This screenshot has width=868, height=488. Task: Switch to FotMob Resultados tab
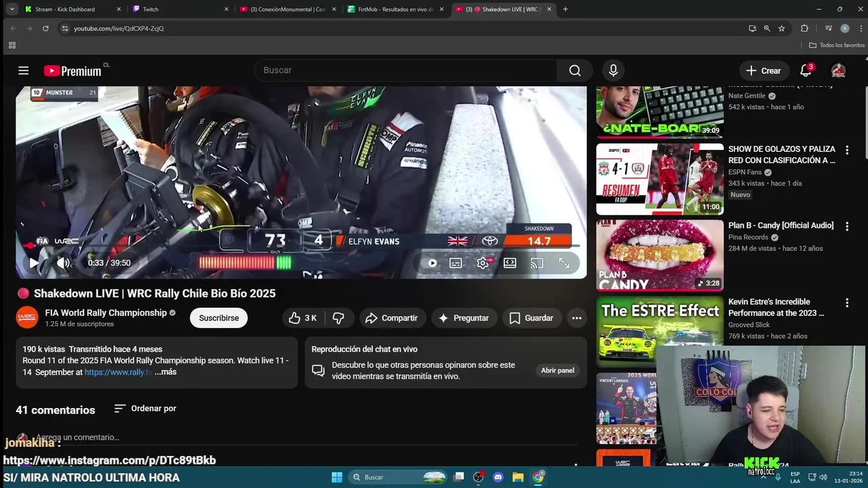pyautogui.click(x=395, y=9)
